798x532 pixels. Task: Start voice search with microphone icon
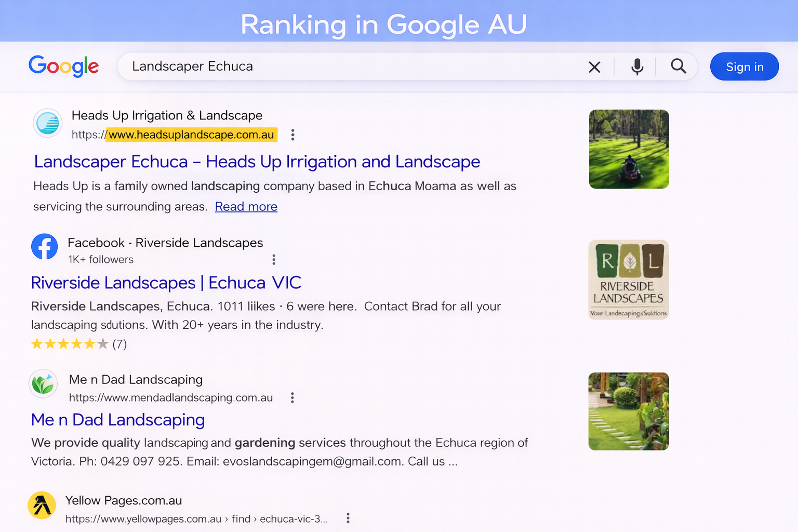pos(637,66)
